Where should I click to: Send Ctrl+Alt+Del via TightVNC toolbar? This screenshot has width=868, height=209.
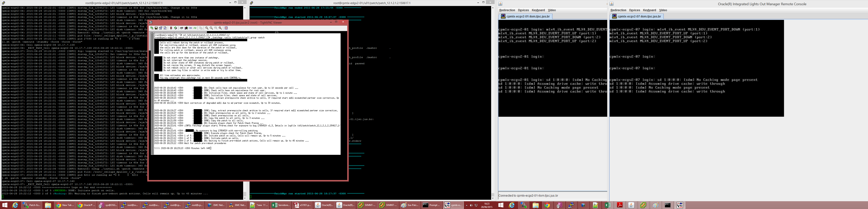[182, 28]
